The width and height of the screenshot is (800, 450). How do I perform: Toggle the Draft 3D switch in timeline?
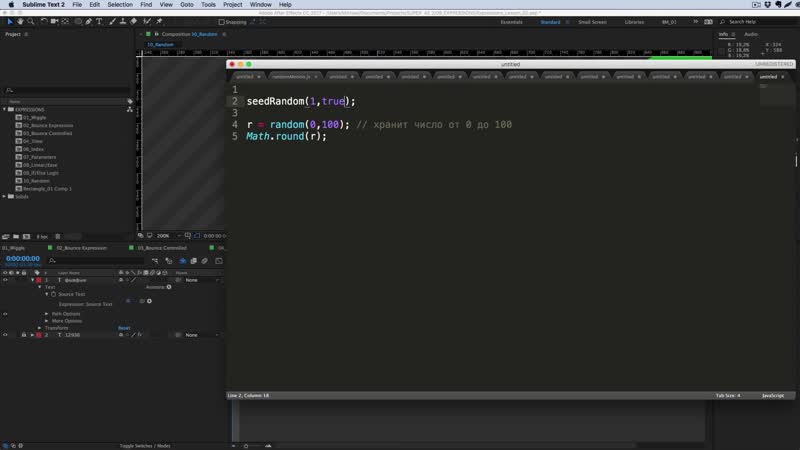coord(168,261)
